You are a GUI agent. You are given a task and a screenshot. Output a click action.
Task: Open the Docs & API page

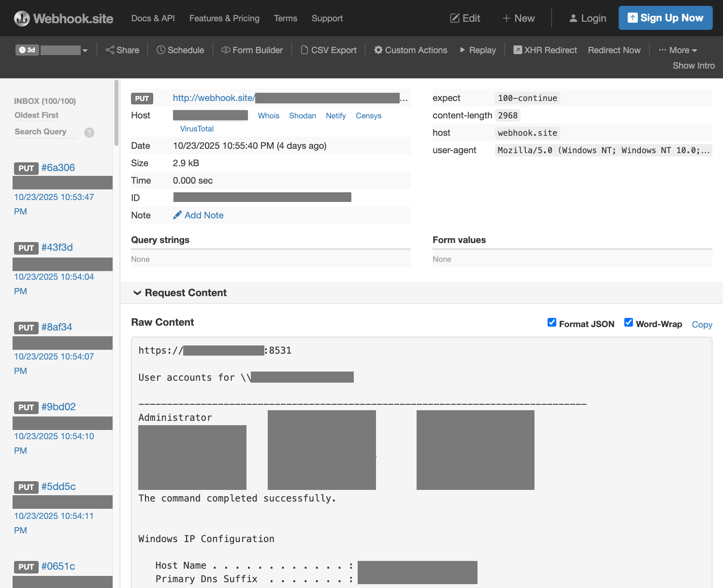tap(153, 18)
